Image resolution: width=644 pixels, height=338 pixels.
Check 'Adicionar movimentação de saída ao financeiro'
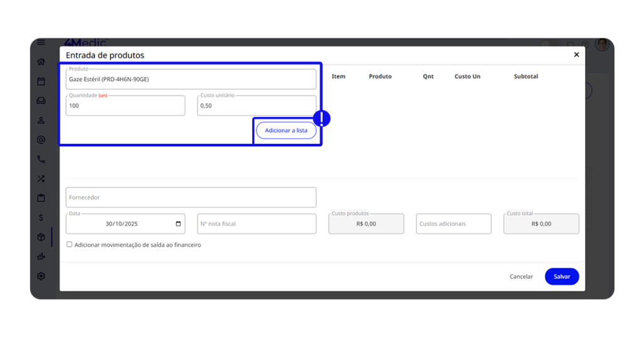click(70, 245)
